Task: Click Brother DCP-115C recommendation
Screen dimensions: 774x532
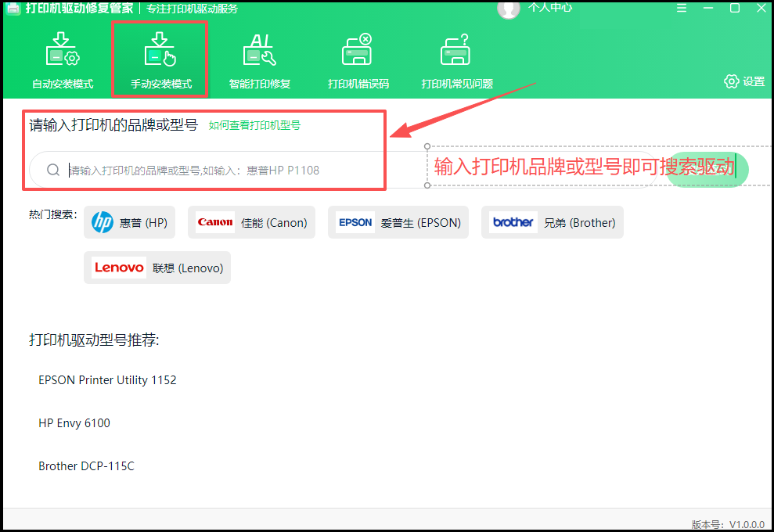Action: tap(86, 465)
